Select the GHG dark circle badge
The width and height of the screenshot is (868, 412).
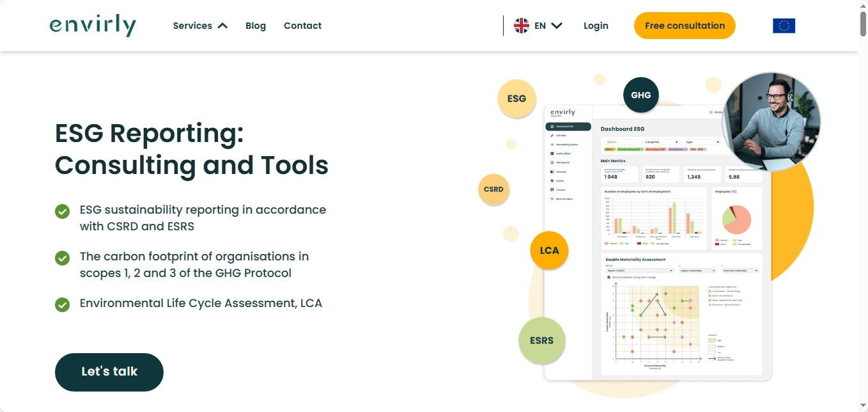click(641, 95)
